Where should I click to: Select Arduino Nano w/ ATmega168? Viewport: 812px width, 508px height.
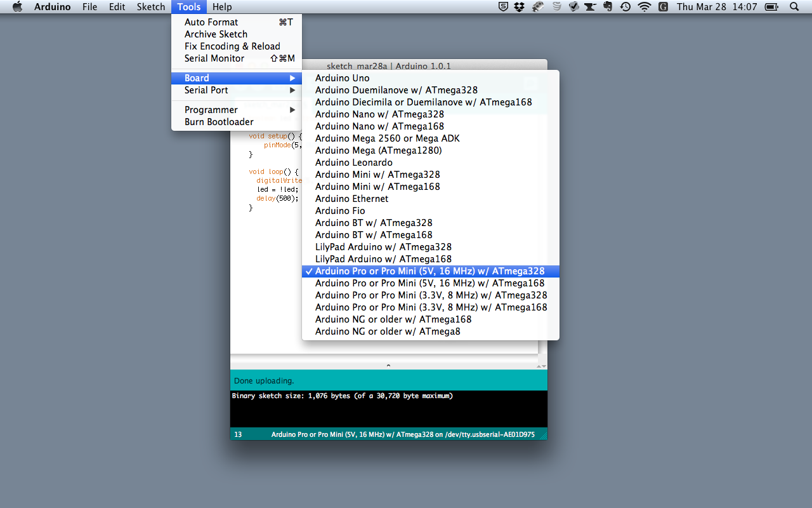point(431,126)
